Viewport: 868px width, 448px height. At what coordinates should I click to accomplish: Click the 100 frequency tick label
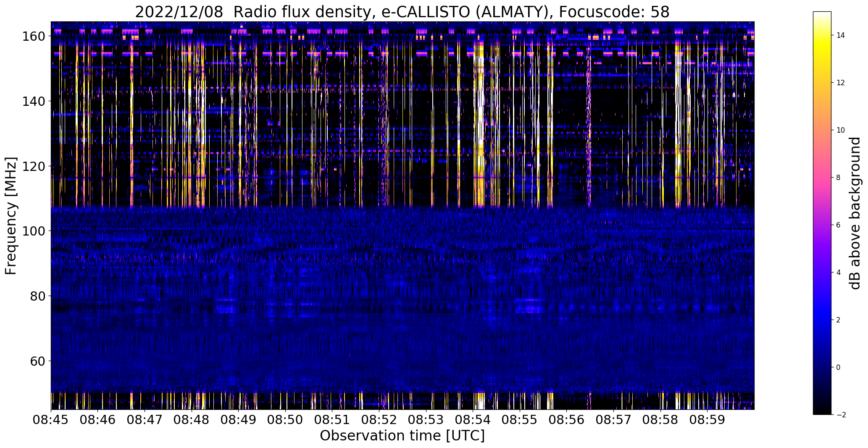pos(33,231)
